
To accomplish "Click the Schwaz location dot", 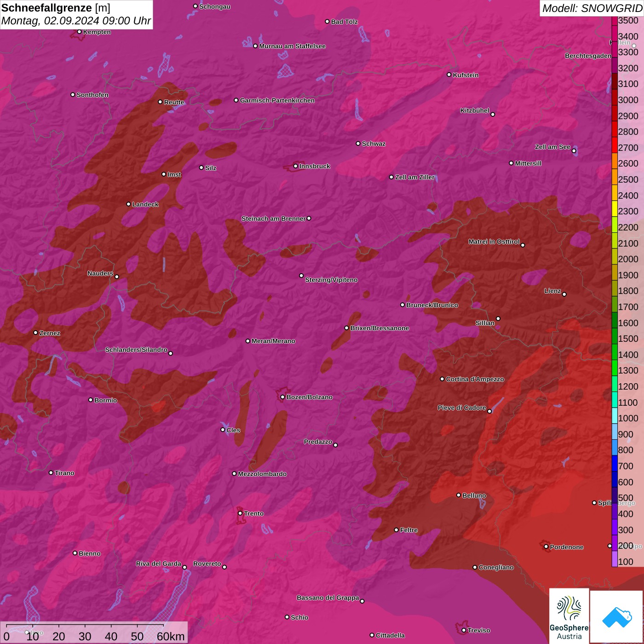I will (358, 144).
